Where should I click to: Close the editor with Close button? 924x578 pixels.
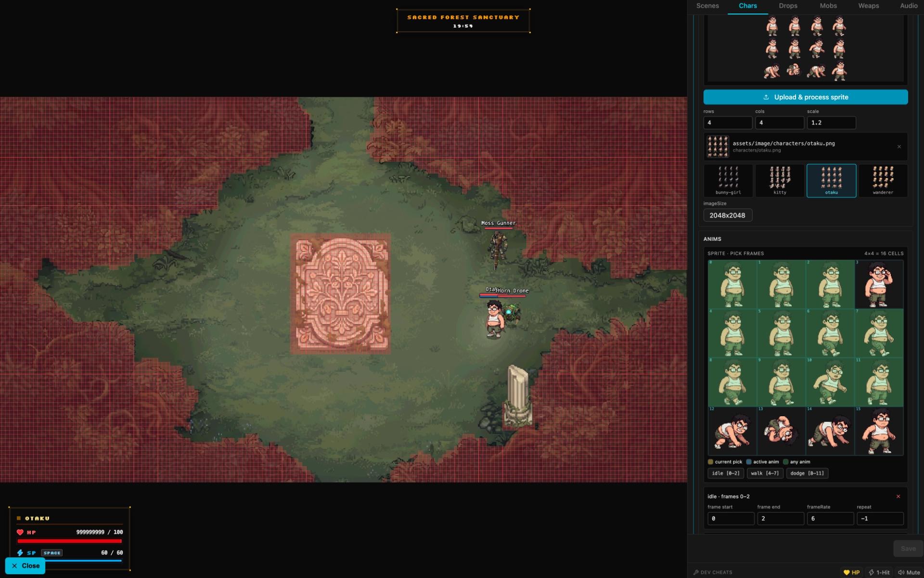[25, 566]
